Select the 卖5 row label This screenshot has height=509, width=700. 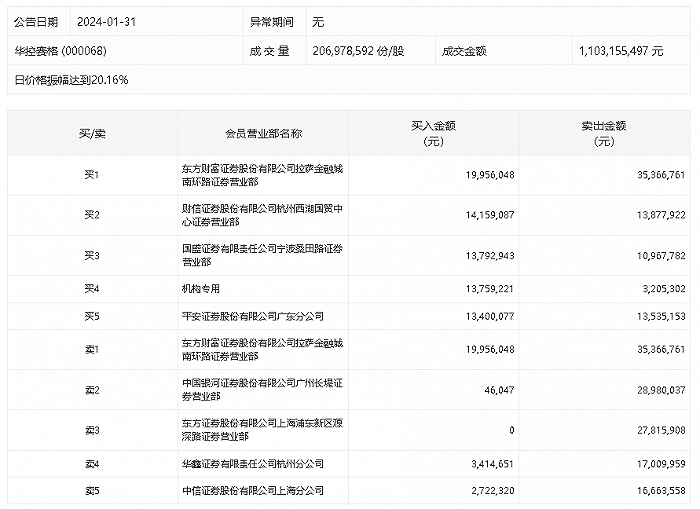click(92, 491)
